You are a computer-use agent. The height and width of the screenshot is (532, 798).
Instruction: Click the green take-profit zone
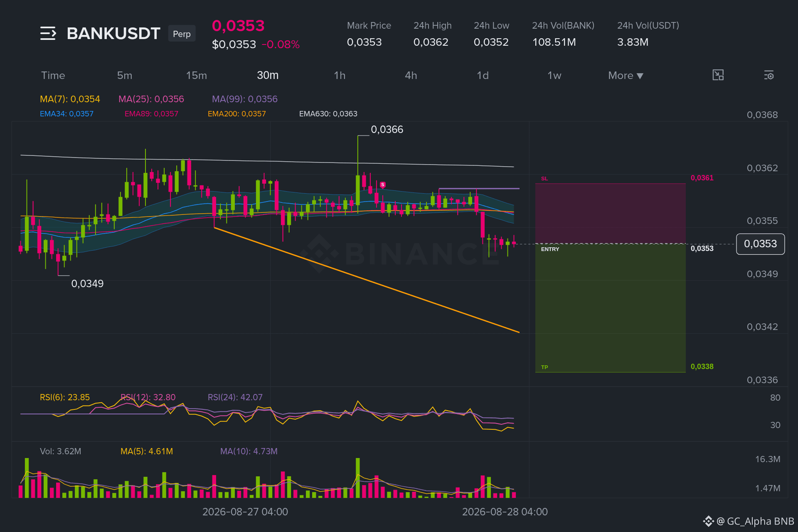(x=610, y=308)
